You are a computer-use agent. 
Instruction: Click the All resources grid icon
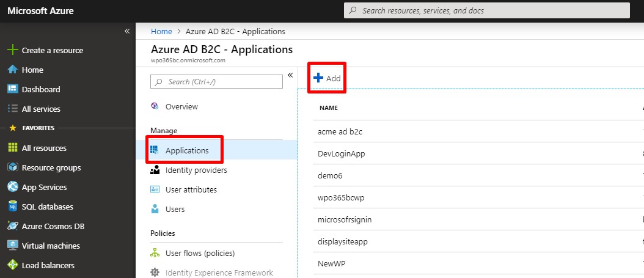click(x=13, y=148)
